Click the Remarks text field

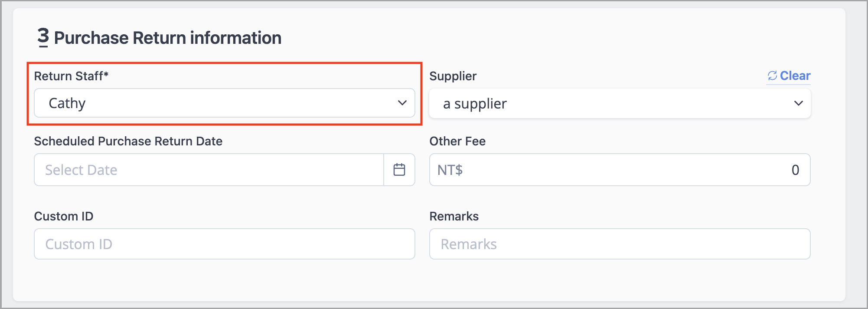pos(620,244)
